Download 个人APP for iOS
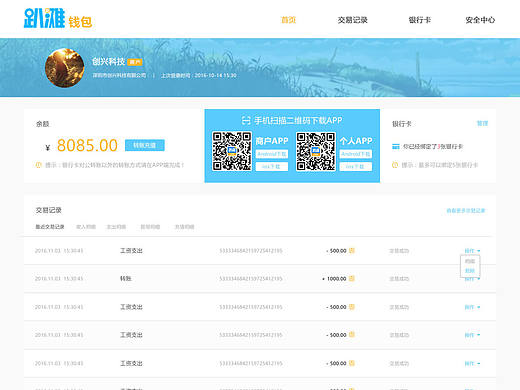 (x=356, y=166)
